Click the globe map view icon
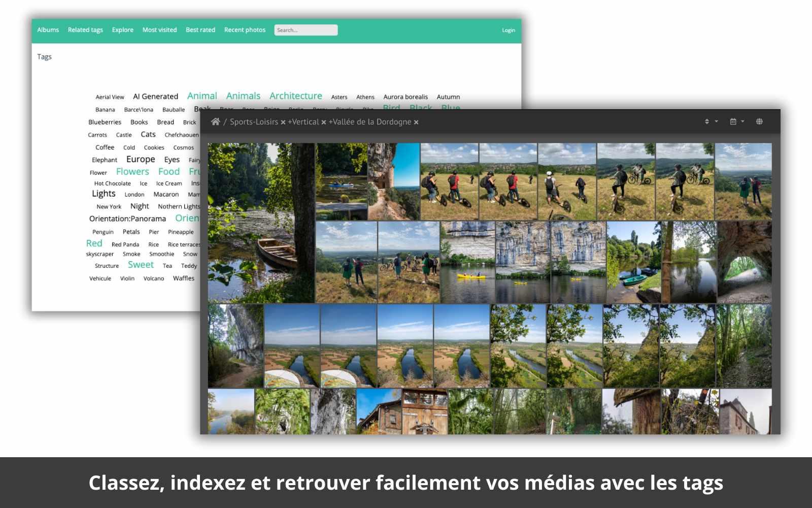Viewport: 812px width, 508px height. (760, 121)
